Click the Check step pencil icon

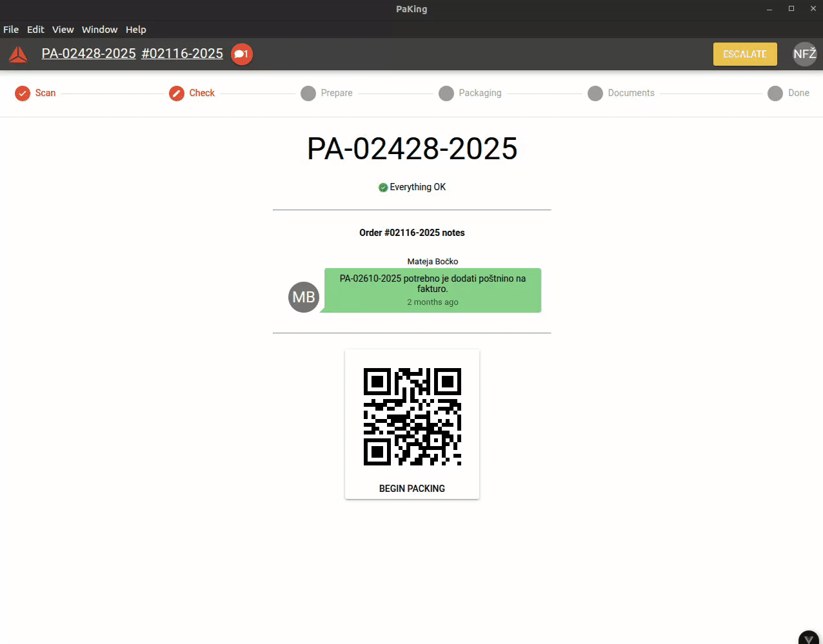coord(177,93)
